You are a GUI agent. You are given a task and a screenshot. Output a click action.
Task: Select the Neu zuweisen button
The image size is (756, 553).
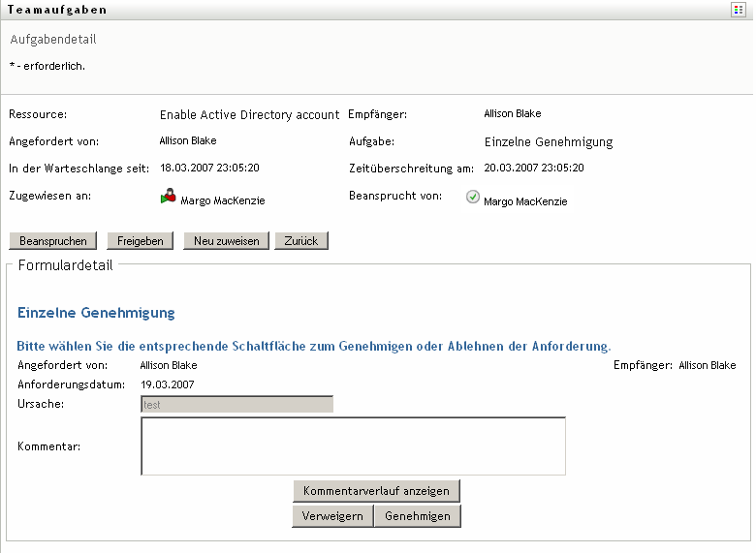pos(226,240)
